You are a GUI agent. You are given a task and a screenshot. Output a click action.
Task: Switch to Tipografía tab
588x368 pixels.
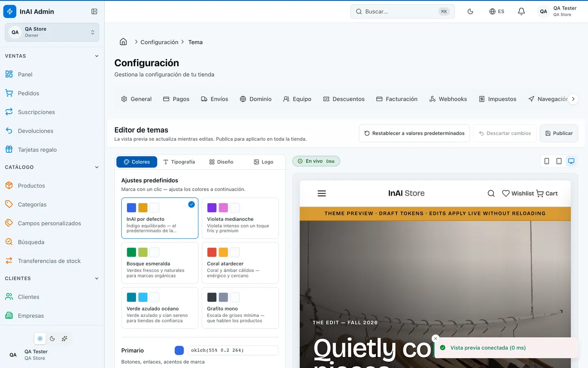click(x=179, y=162)
